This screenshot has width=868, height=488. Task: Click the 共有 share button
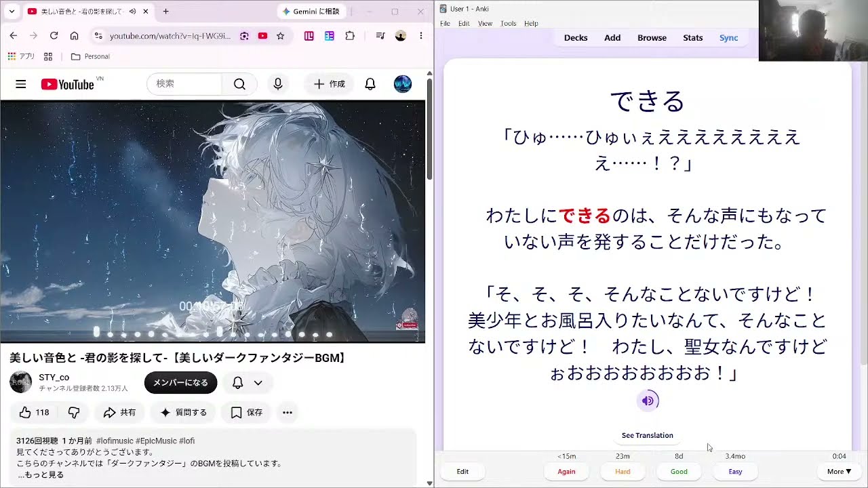[119, 412]
